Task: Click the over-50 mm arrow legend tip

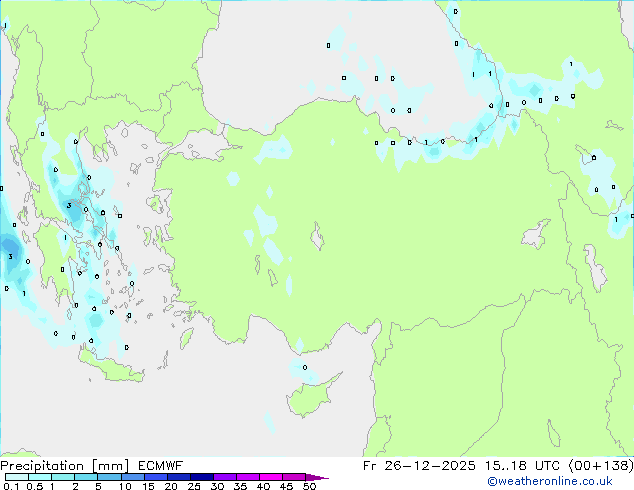Action: (x=316, y=477)
